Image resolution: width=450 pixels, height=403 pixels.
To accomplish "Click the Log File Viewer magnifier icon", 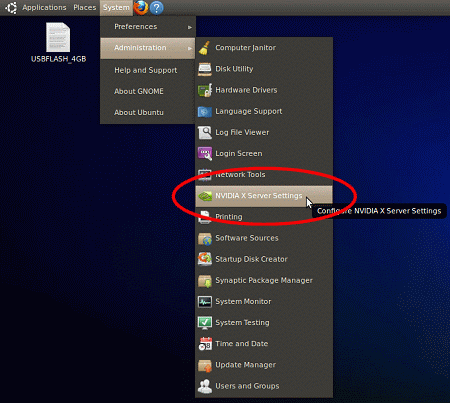I will click(x=205, y=132).
